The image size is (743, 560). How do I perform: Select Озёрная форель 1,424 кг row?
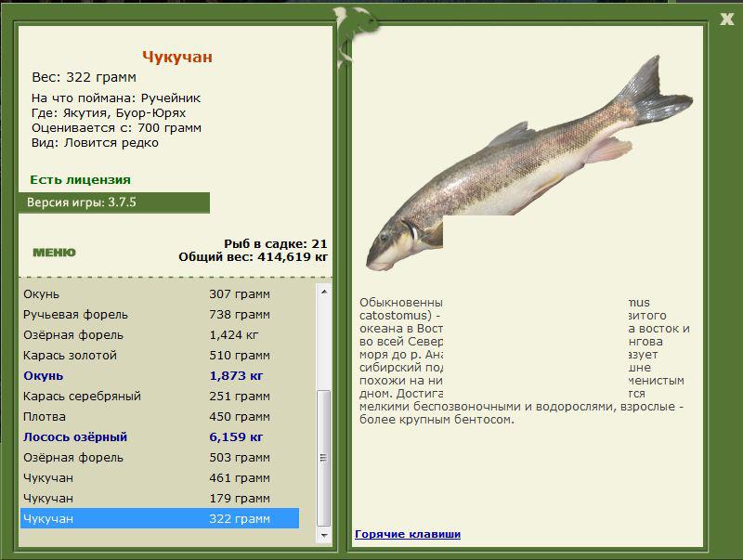tap(160, 335)
